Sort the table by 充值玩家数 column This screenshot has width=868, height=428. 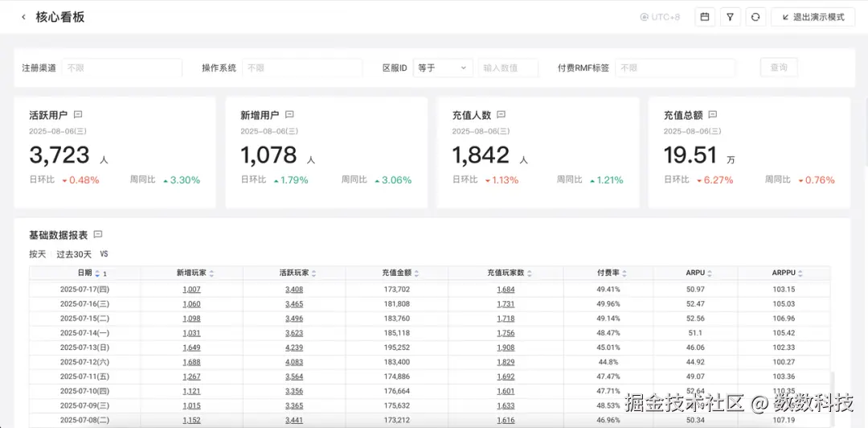(529, 274)
